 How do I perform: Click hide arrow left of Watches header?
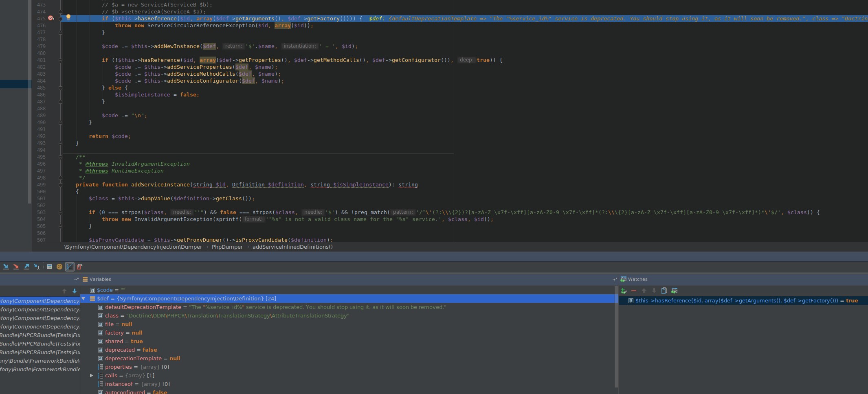coord(615,279)
